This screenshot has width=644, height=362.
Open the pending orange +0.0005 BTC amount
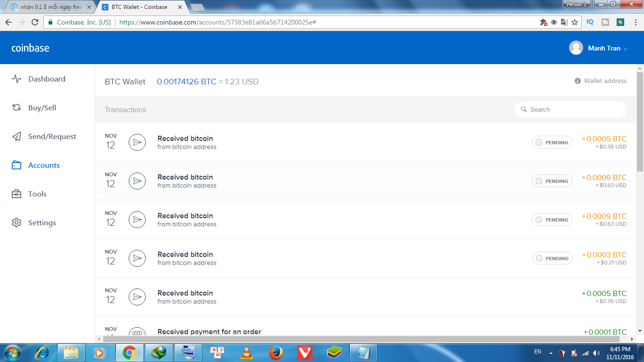tap(604, 139)
